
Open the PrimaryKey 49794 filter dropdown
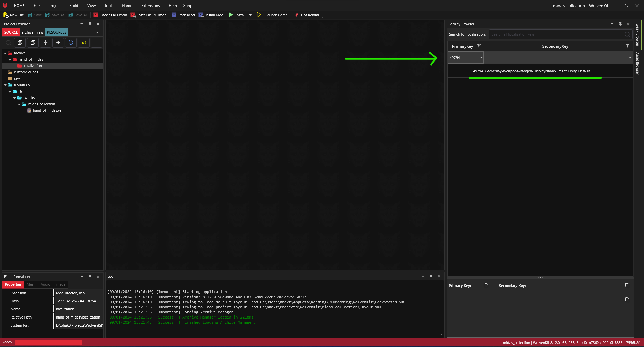pos(481,58)
